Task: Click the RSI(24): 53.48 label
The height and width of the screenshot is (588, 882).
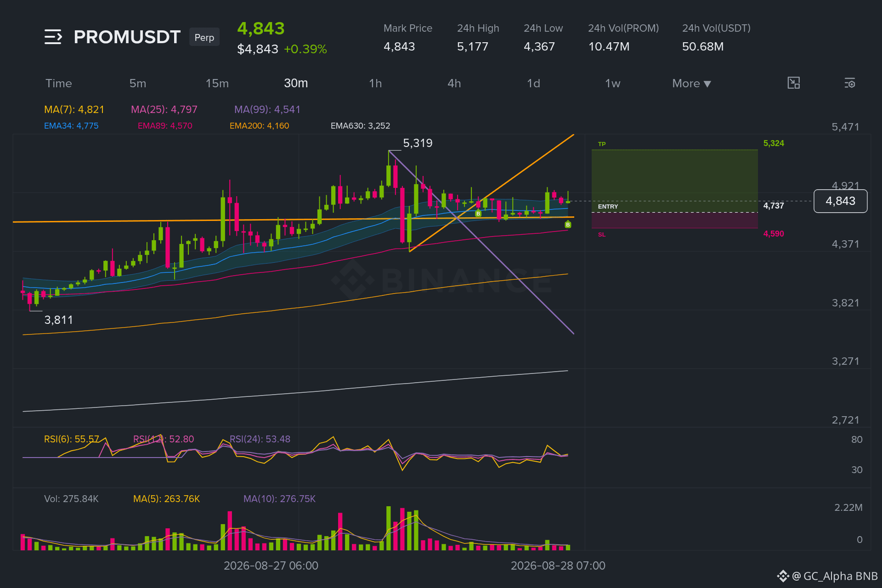Action: point(260,439)
